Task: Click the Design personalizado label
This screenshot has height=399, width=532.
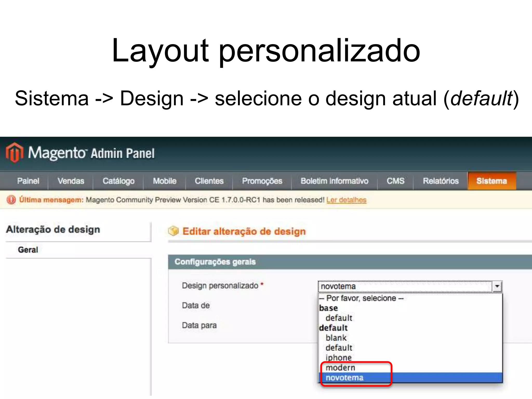Action: 220,285
